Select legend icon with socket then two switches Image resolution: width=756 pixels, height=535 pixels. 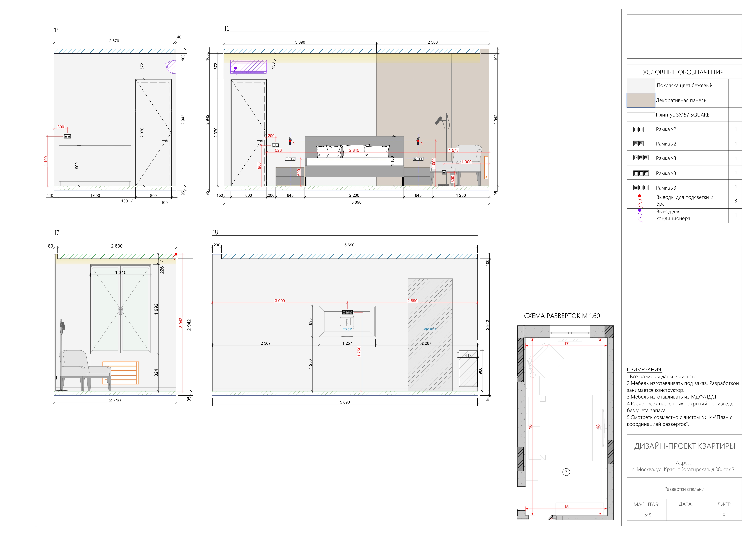click(641, 187)
